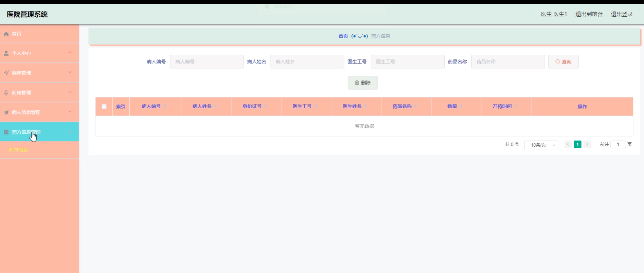Viewport: 644px width, 273px height.
Task: Click the icon beside 病人信息管理
Action: coord(6,112)
